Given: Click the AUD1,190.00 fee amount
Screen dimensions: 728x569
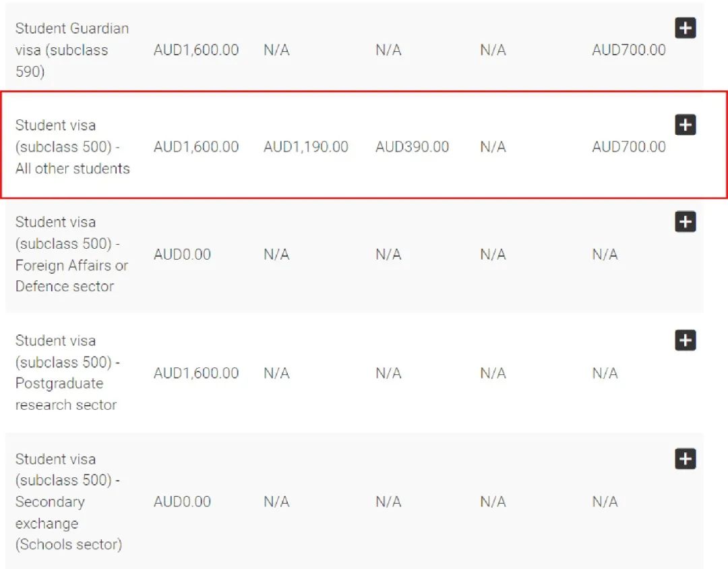Looking at the screenshot, I should (x=305, y=147).
